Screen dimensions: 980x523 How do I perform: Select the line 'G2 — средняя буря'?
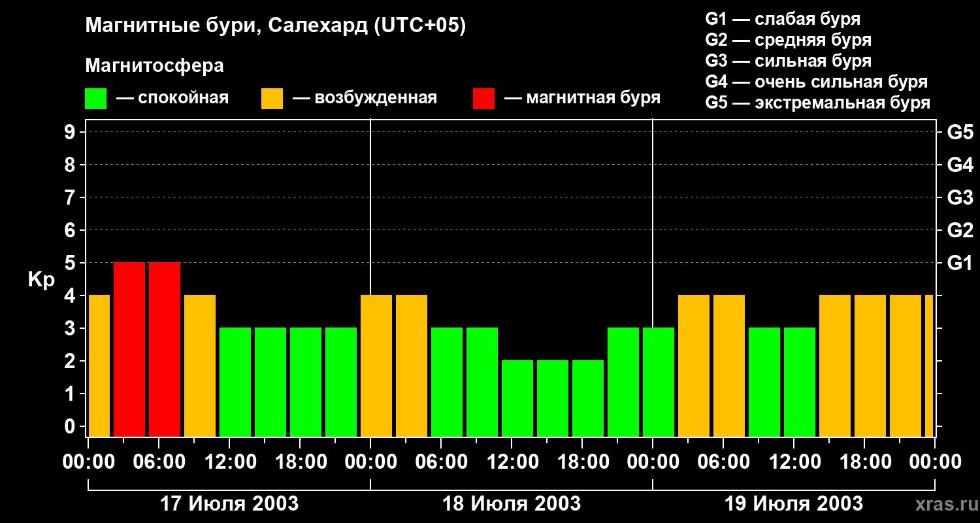[x=788, y=40]
